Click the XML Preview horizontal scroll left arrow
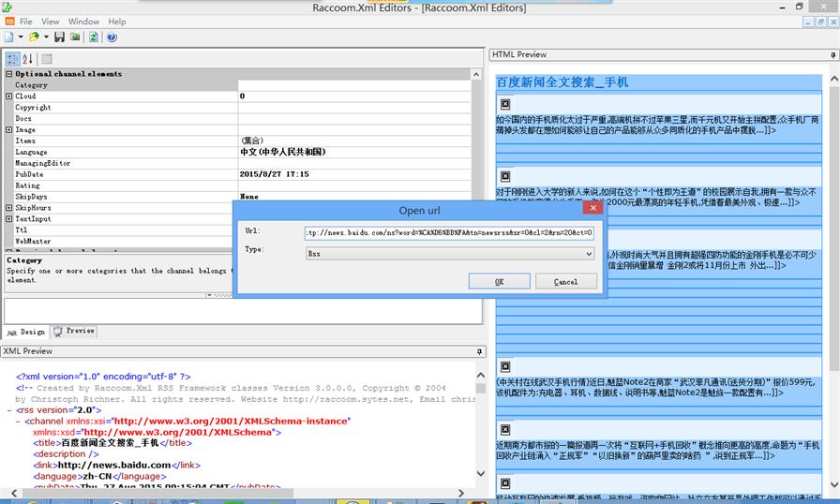Image resolution: width=840 pixels, height=504 pixels. pos(14,493)
